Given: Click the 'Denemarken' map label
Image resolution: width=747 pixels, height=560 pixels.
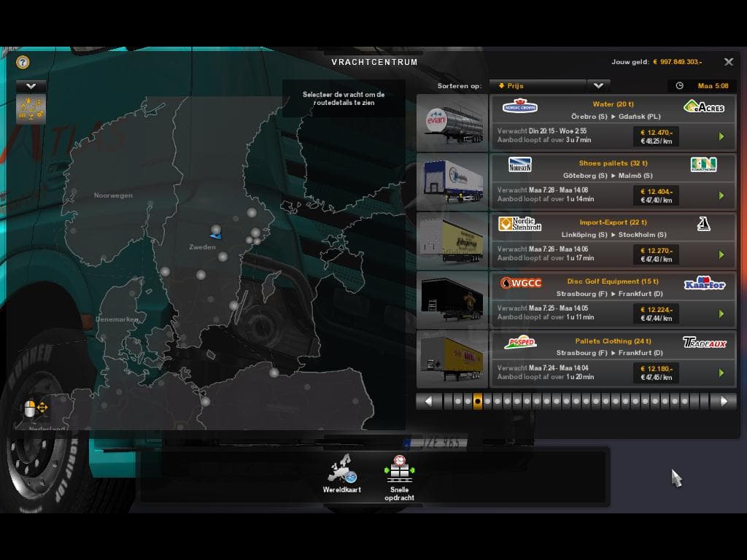Looking at the screenshot, I should click(117, 319).
